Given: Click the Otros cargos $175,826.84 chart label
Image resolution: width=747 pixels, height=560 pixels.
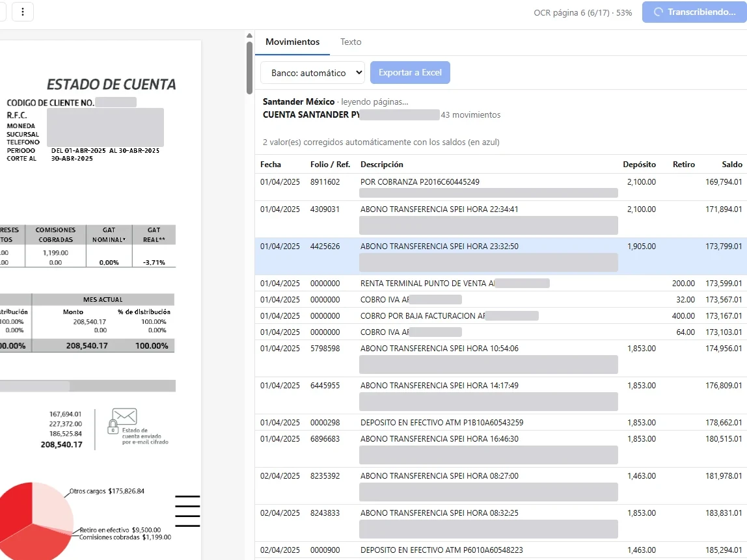Looking at the screenshot, I should pyautogui.click(x=107, y=491).
